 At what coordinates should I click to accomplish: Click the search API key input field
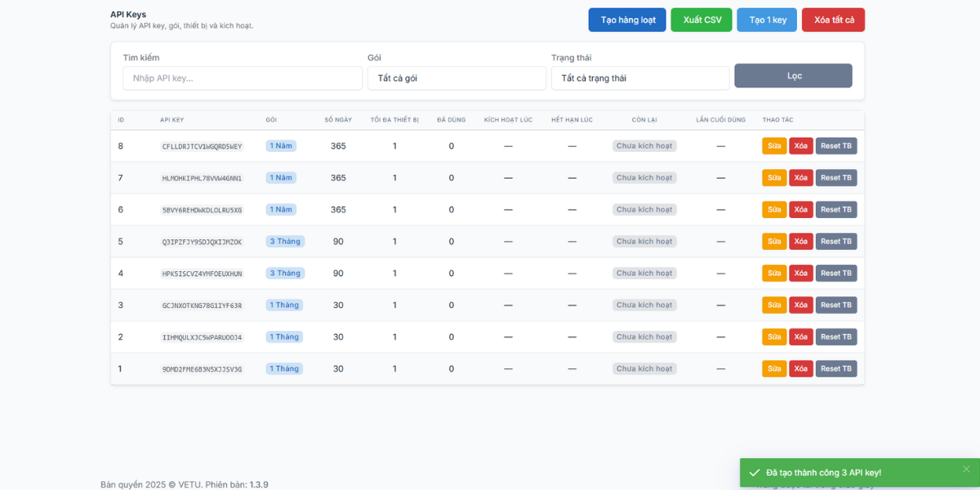243,78
